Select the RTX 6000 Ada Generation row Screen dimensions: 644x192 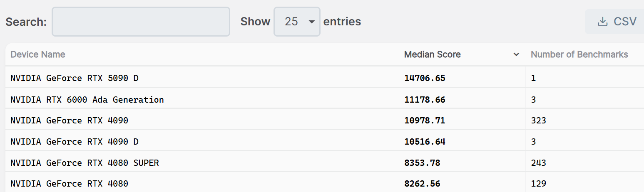tap(87, 99)
